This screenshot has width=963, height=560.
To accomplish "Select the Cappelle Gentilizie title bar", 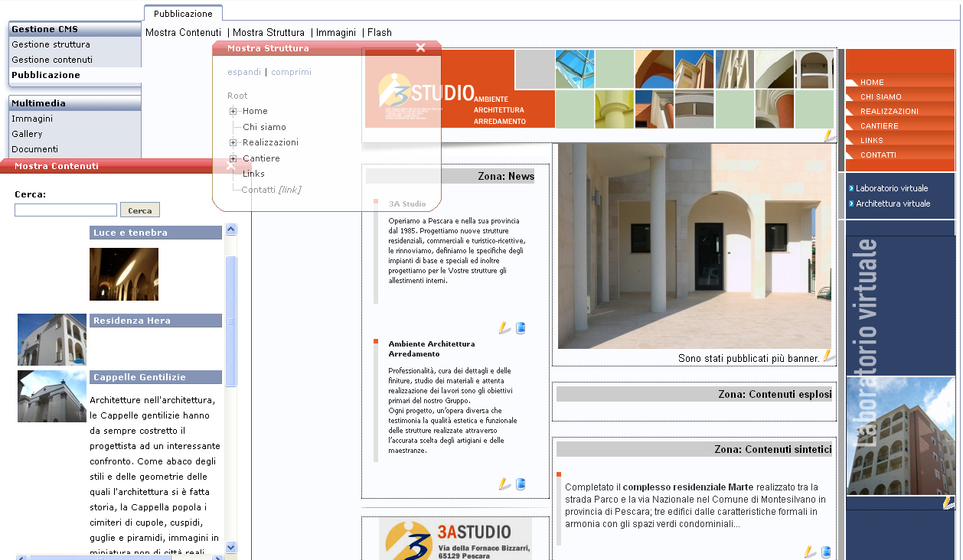I will pos(155,377).
